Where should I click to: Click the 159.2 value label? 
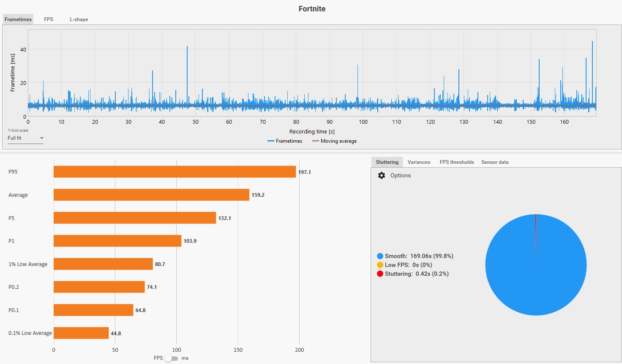(x=258, y=195)
